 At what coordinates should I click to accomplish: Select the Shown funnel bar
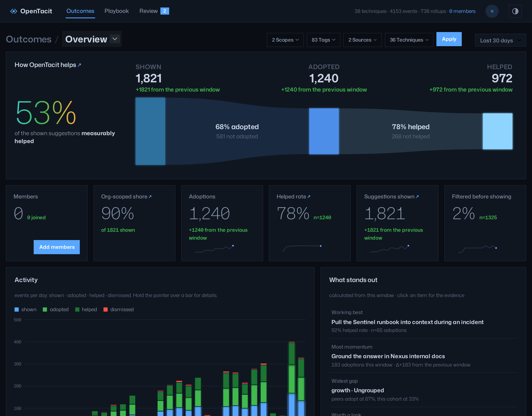(150, 131)
